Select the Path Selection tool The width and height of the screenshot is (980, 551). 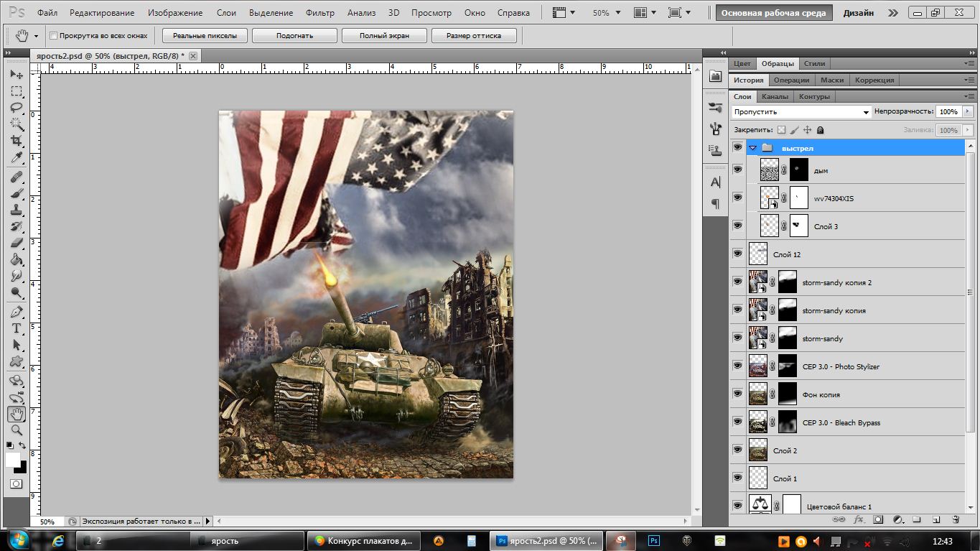tap(17, 345)
